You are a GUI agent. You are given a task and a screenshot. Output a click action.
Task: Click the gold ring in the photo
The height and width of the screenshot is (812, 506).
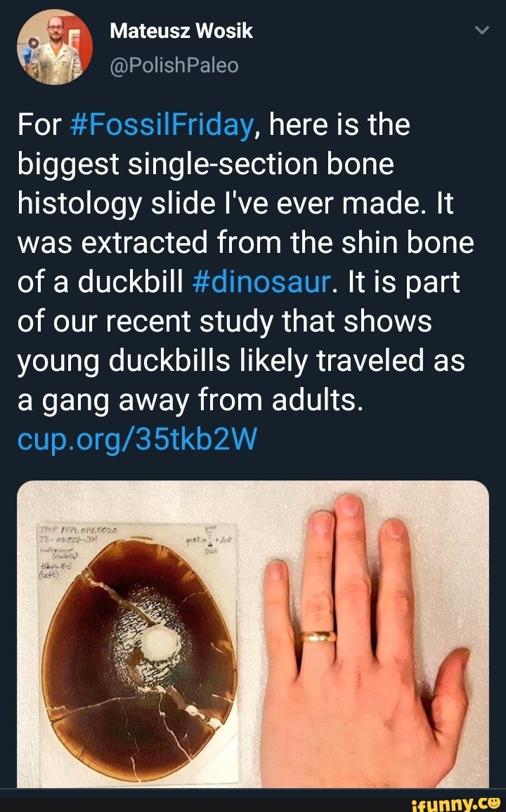pyautogui.click(x=318, y=637)
